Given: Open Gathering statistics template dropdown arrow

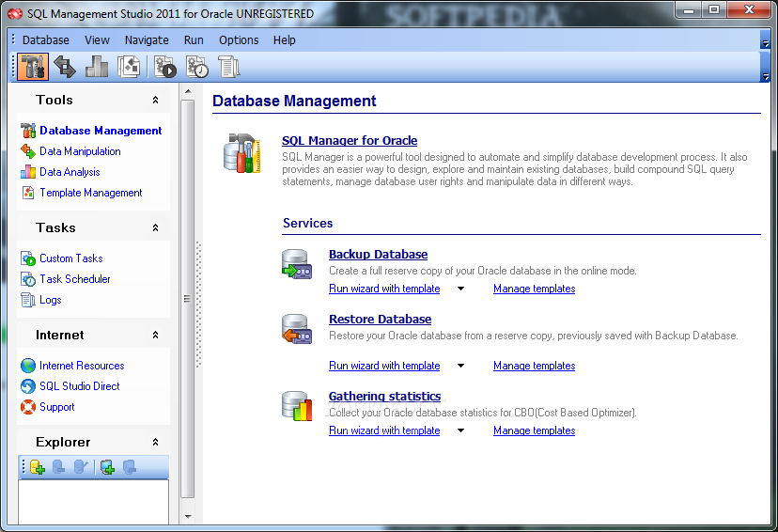Looking at the screenshot, I should [461, 430].
